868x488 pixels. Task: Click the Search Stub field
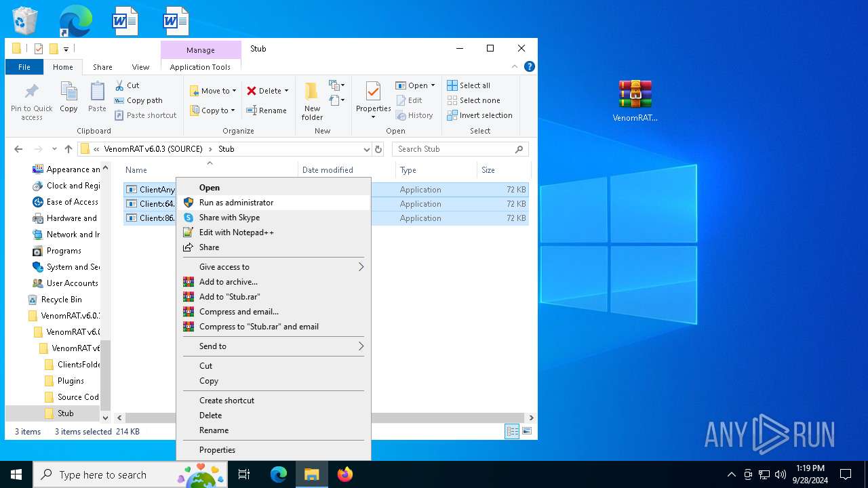(x=460, y=149)
